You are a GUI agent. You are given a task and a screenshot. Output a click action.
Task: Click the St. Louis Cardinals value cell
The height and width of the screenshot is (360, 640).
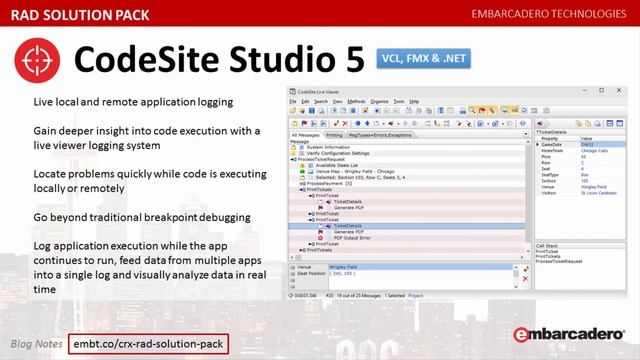click(x=599, y=193)
